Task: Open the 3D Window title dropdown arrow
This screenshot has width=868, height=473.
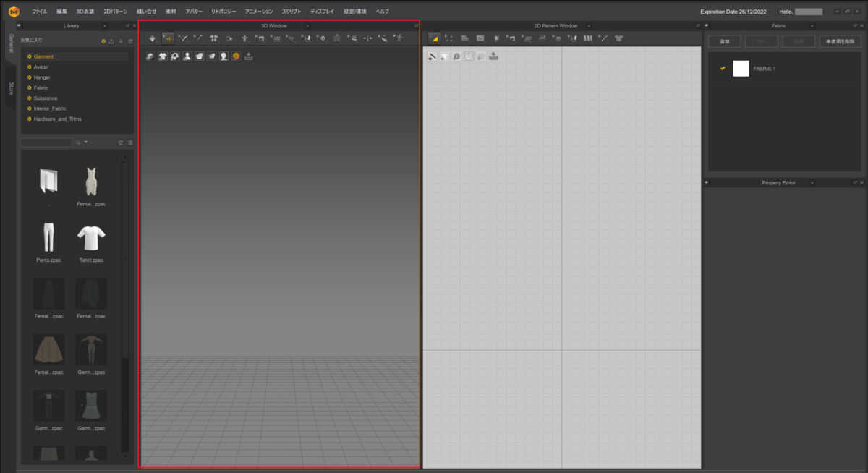Action: 307,25
